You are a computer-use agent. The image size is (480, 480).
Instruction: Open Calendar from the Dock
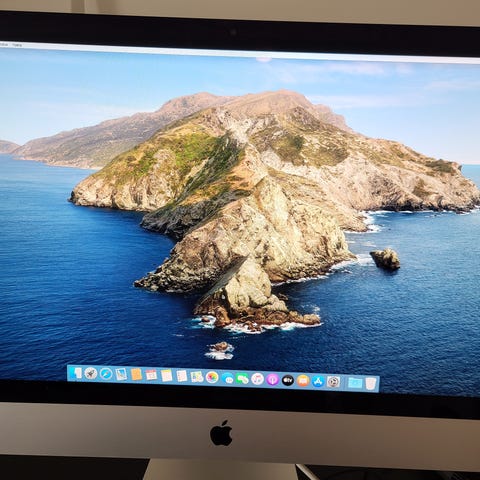click(151, 375)
